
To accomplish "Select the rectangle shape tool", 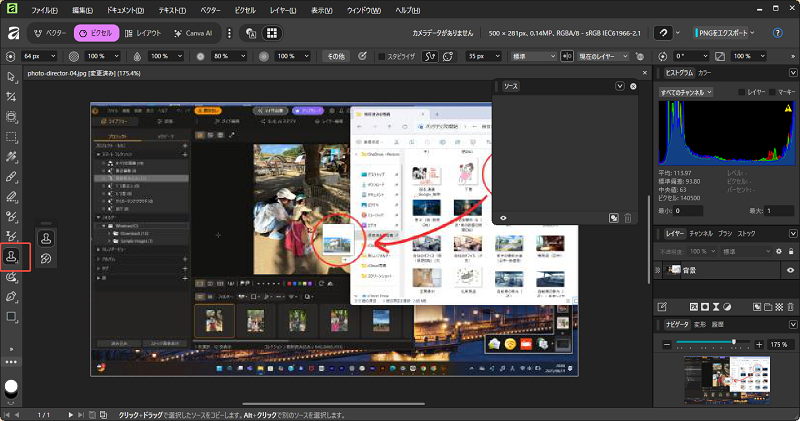I will (11, 317).
